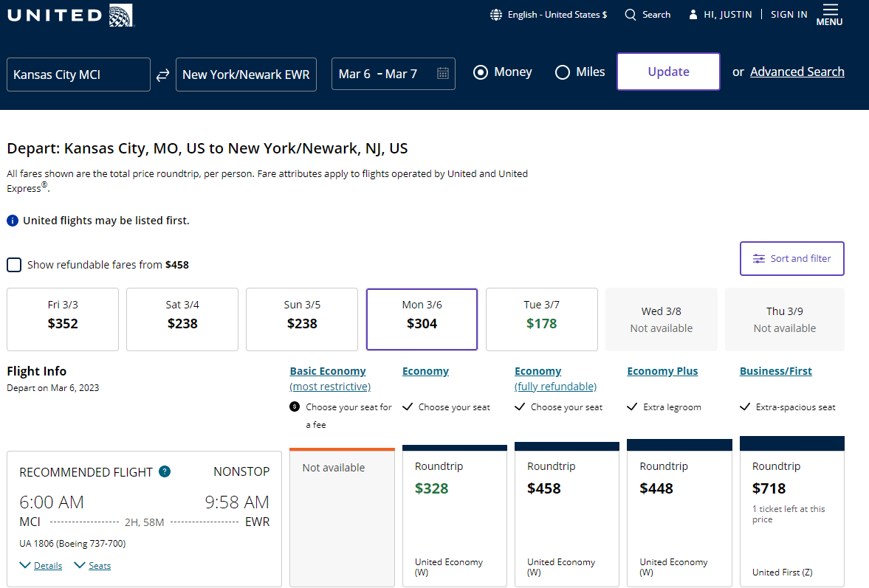
Task: Open the globe language and region icon
Action: pos(495,14)
